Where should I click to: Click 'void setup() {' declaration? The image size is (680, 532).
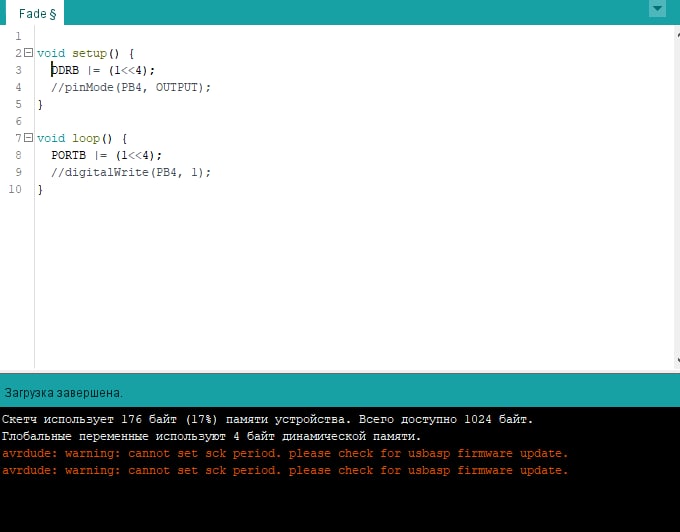click(x=85, y=53)
